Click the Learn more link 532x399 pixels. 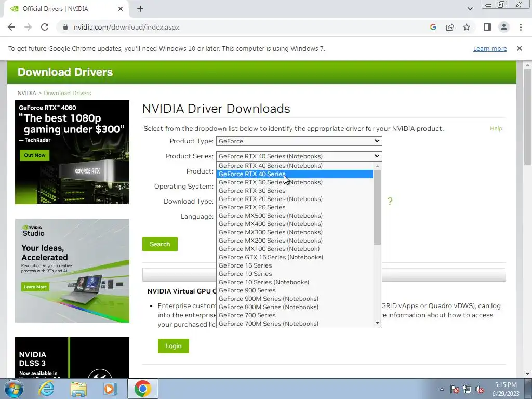490,48
